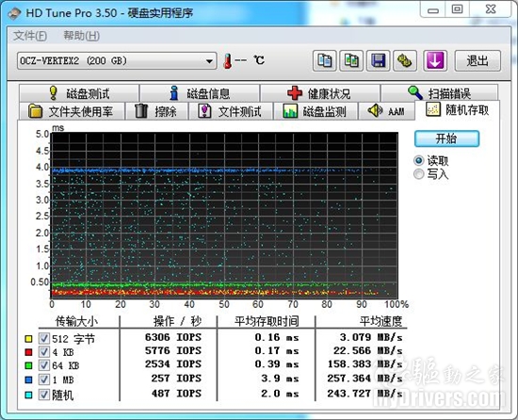Click the 0.16 ms access time
This screenshot has height=420, width=518.
tap(277, 337)
